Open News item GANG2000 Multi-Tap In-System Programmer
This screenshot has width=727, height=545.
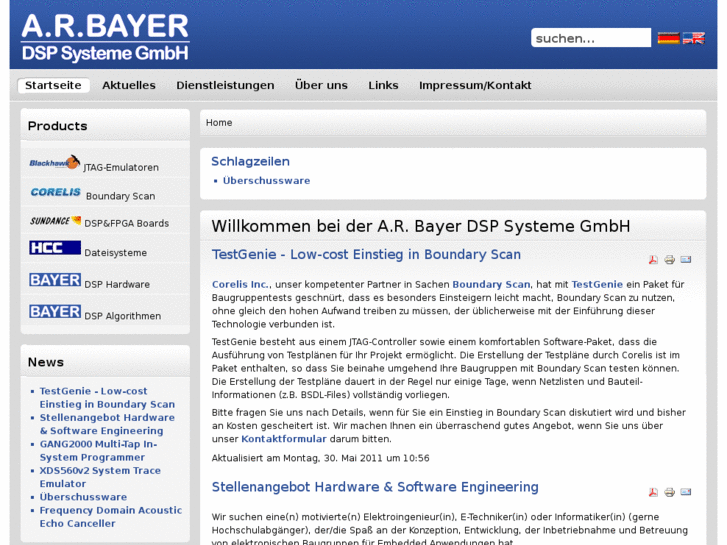tap(98, 450)
